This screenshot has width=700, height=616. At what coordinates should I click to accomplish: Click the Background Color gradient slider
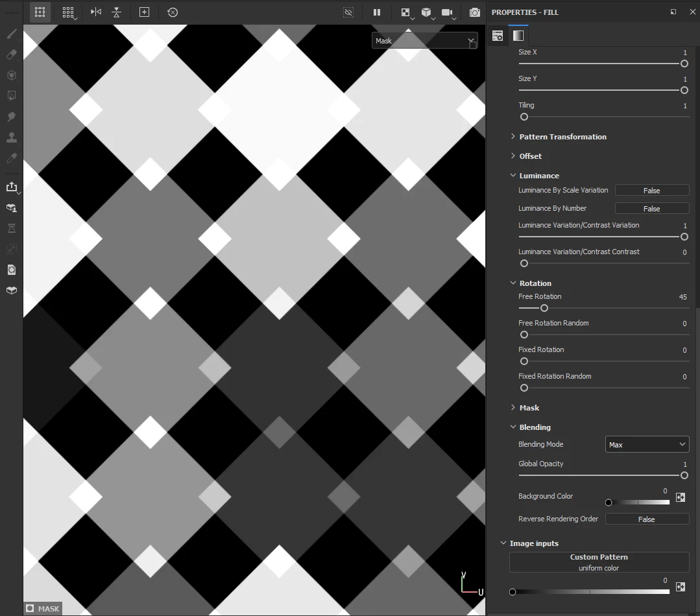pos(638,503)
